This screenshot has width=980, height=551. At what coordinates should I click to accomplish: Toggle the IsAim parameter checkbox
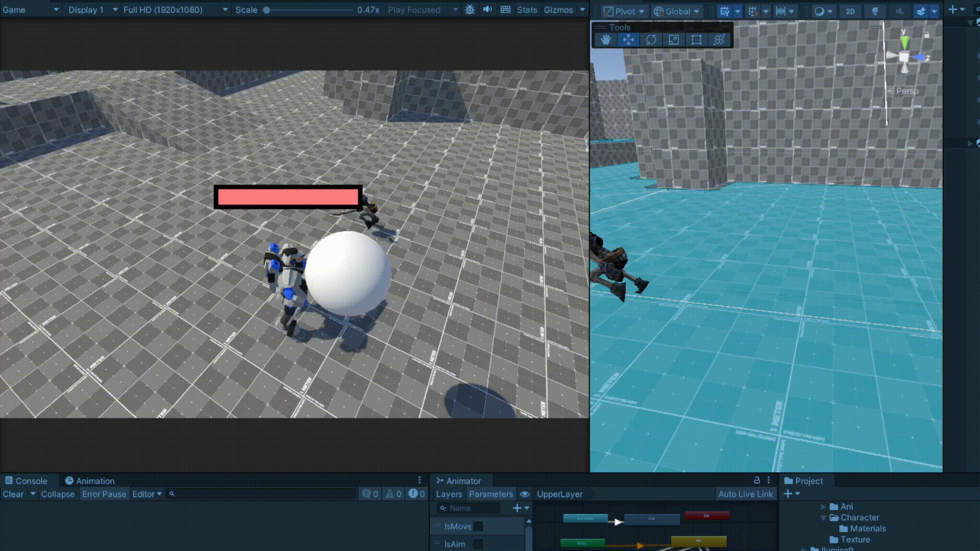[478, 544]
